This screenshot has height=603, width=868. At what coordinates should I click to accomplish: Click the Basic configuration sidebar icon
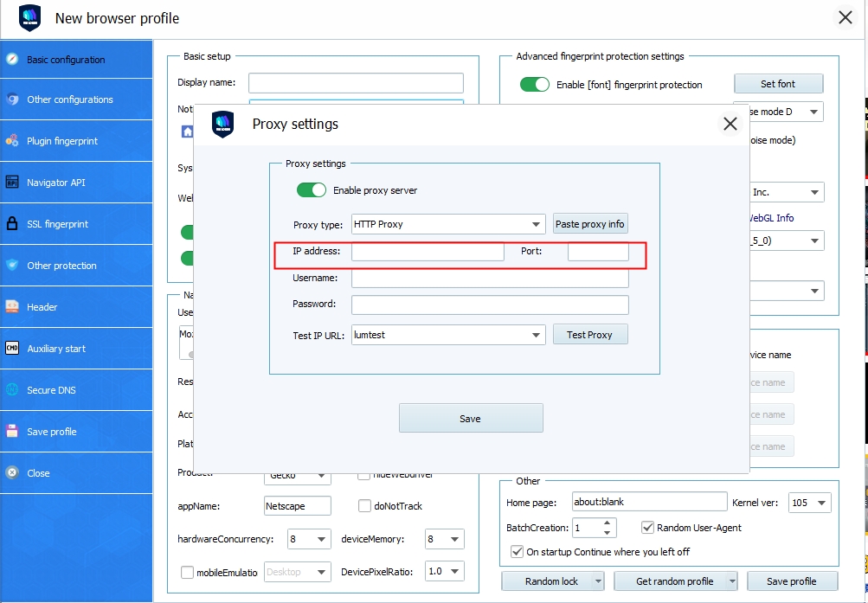click(x=12, y=60)
